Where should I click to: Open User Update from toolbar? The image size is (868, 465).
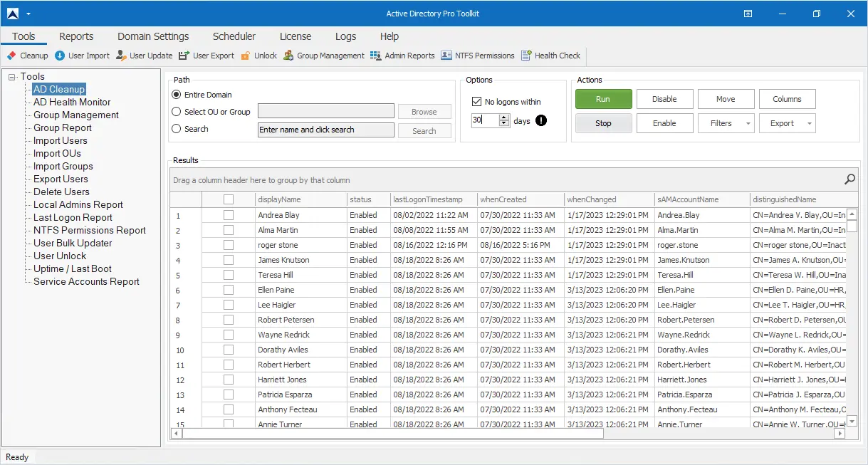point(144,56)
